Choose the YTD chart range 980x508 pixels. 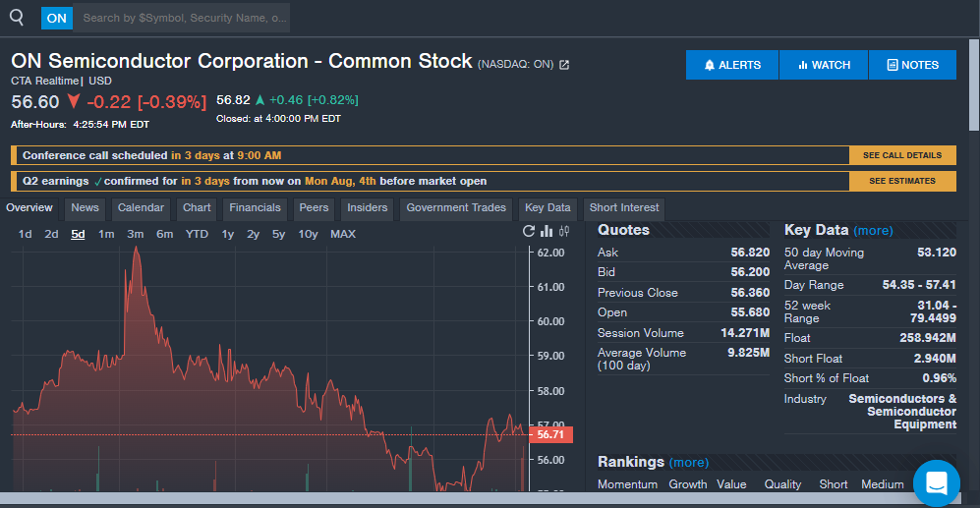coord(197,234)
